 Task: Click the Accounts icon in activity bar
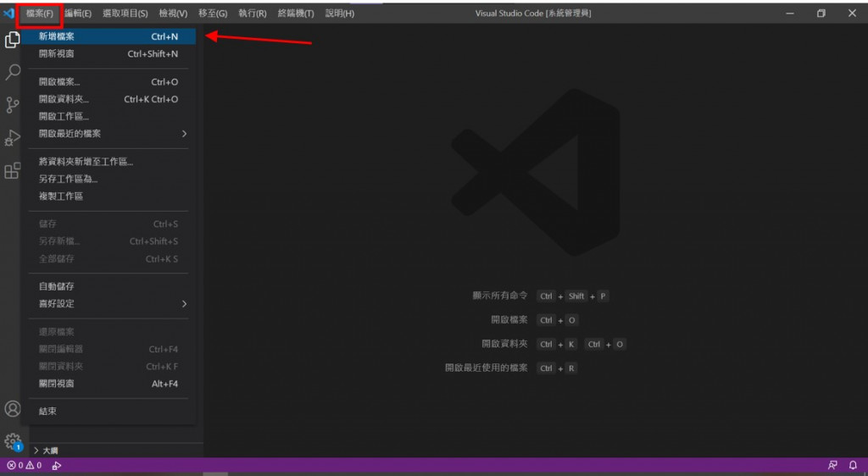click(12, 408)
